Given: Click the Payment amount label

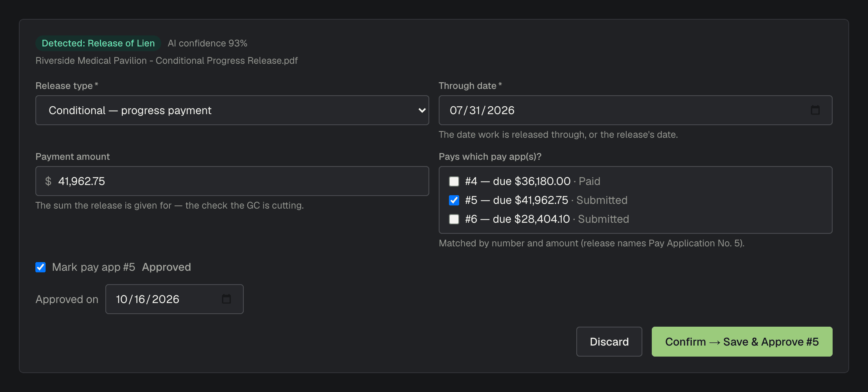Looking at the screenshot, I should [73, 157].
